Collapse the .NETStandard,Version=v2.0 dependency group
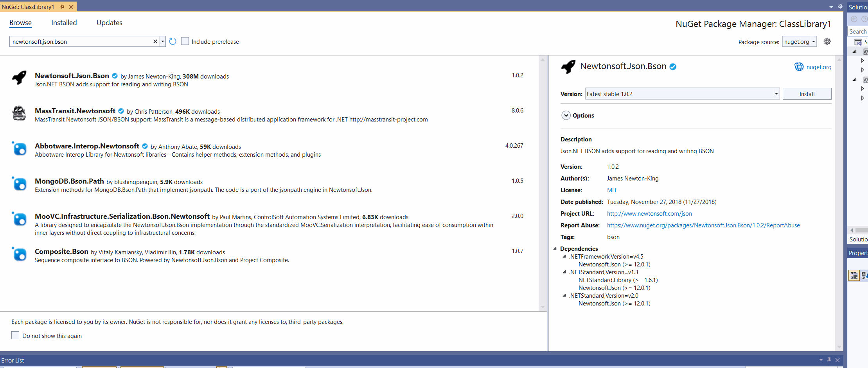Screen dimensions: 868x368 tap(564, 295)
